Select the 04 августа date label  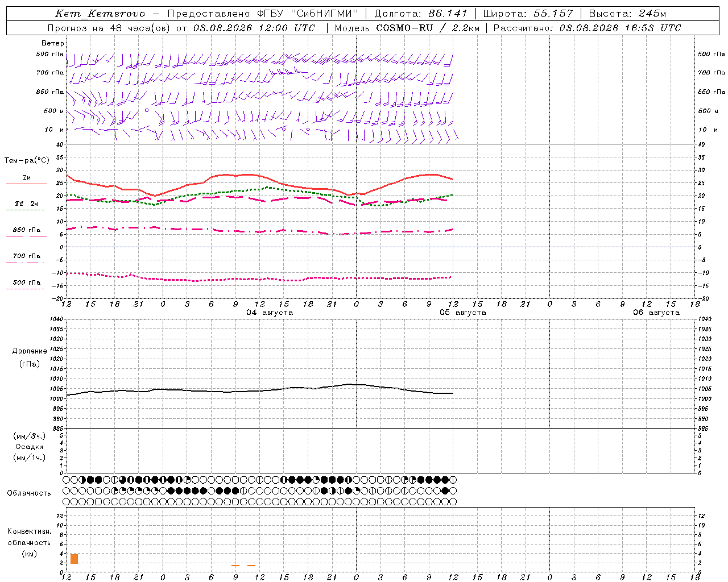(x=269, y=313)
